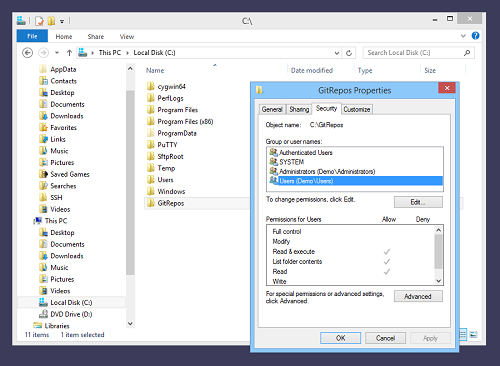500x366 pixels.
Task: Select the GitRepos folder icon in the list
Action: pyautogui.click(x=151, y=203)
